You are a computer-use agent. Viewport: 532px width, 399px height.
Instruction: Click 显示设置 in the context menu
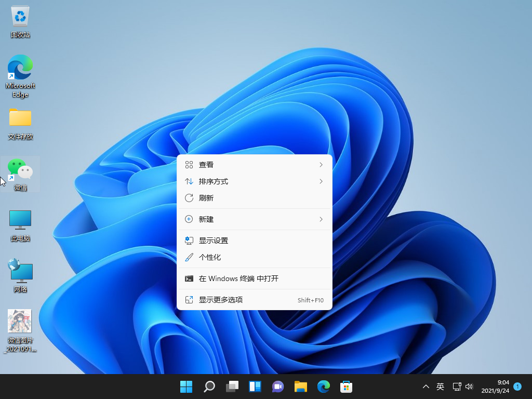point(254,241)
